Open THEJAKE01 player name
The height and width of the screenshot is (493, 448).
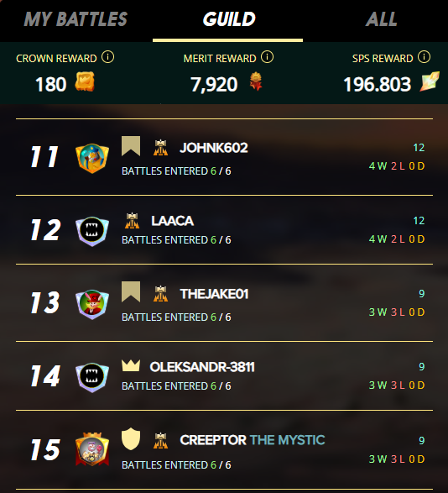pos(214,294)
